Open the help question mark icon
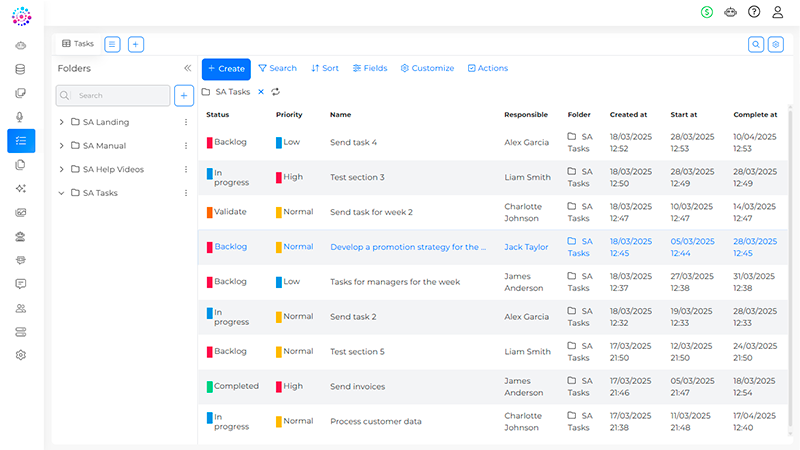Viewport: 800px width, 450px height. pyautogui.click(x=754, y=12)
